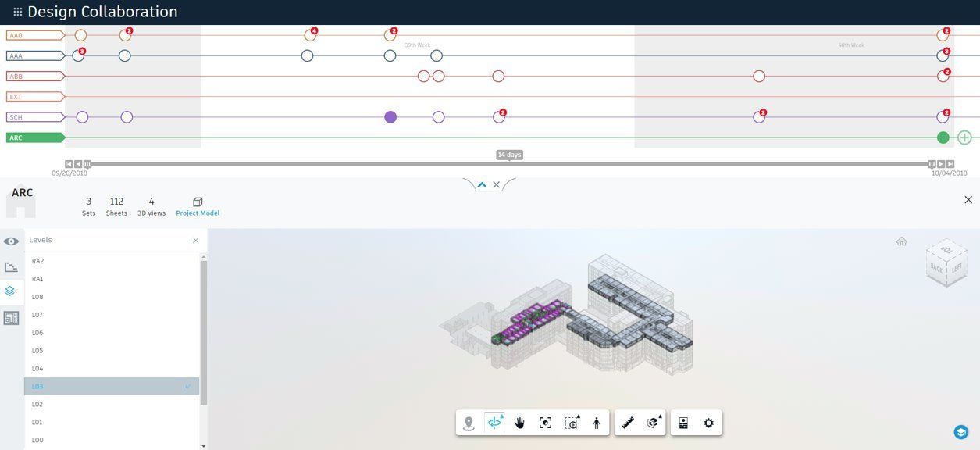Collapse the timeline with chevron up
980x450 pixels.
point(482,185)
